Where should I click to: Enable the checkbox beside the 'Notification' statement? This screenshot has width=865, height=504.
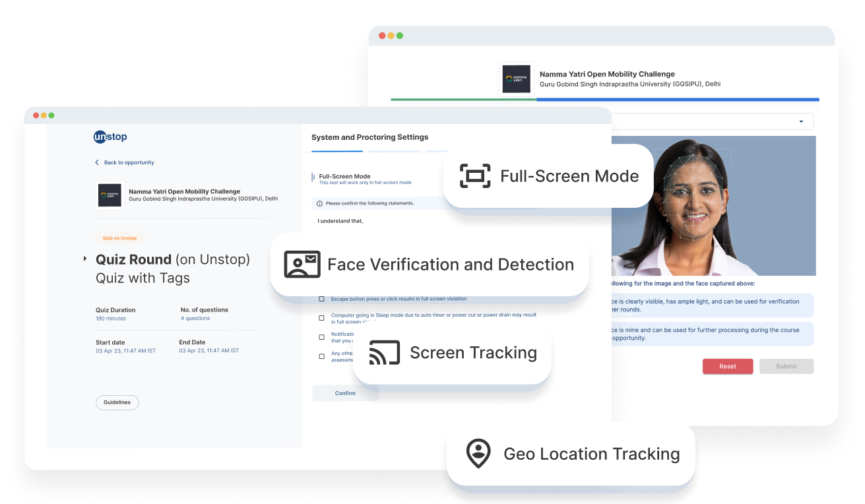(321, 337)
